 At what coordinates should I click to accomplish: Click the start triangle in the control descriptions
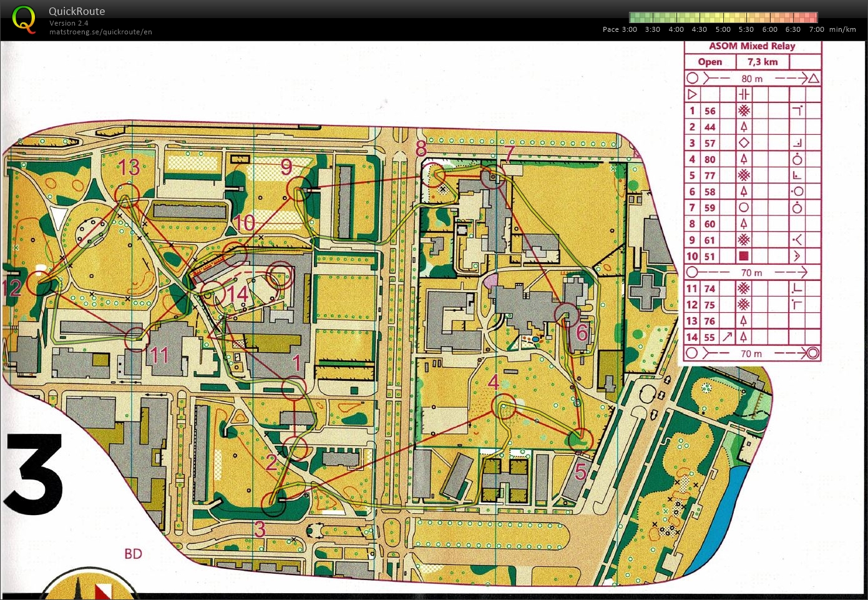(x=692, y=95)
